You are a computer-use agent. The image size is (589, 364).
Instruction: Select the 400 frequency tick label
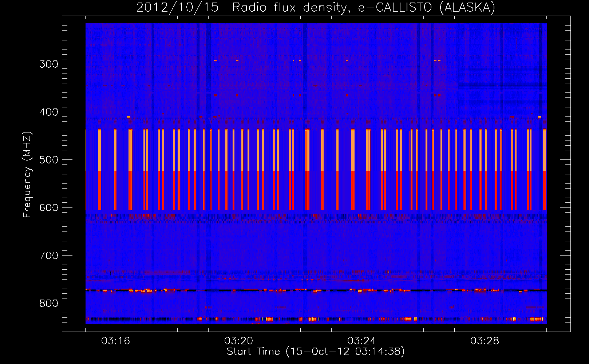point(49,112)
